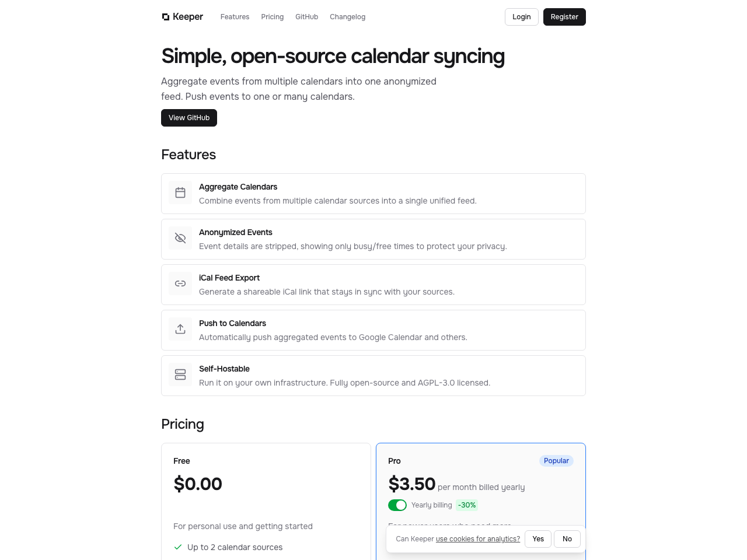Click the Self-Hostable server icon
The width and height of the screenshot is (747, 560).
coord(180,374)
